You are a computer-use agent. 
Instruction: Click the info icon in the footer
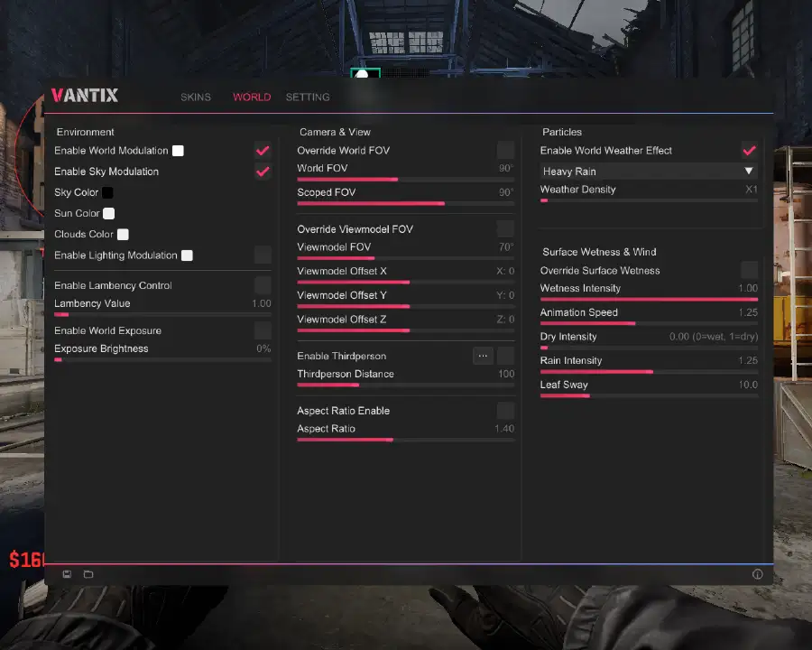757,574
